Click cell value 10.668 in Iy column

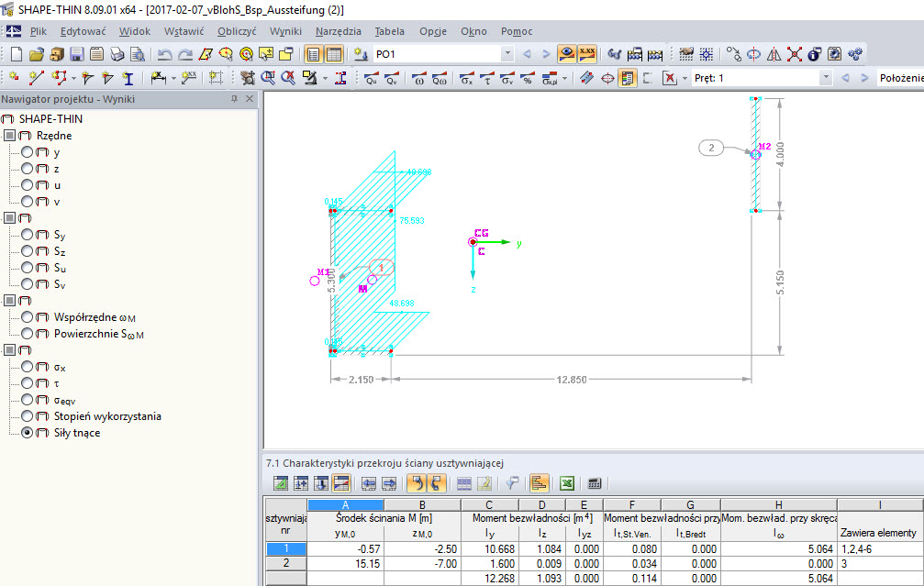490,548
